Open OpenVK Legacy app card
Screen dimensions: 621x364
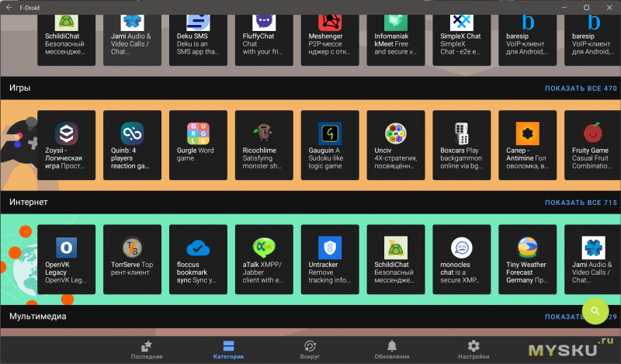click(x=66, y=259)
